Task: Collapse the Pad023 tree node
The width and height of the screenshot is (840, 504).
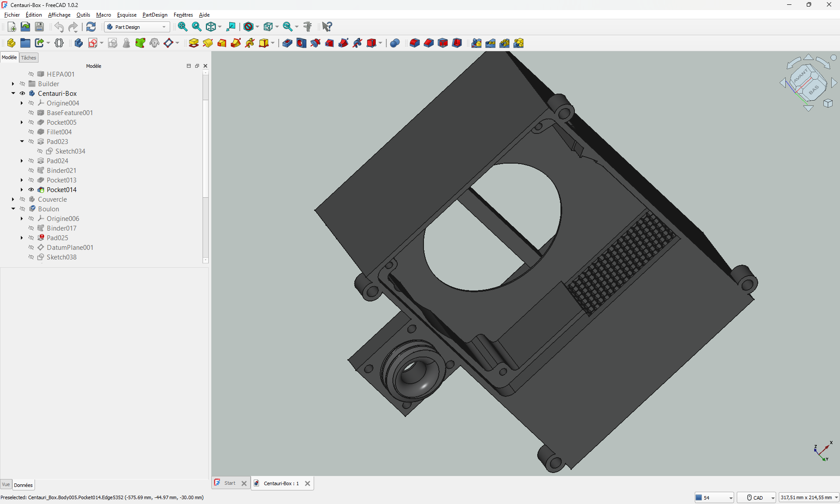Action: (22, 142)
